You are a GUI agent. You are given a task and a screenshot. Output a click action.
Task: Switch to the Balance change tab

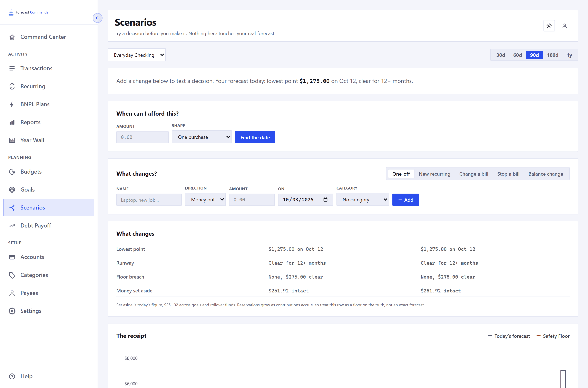coord(546,174)
